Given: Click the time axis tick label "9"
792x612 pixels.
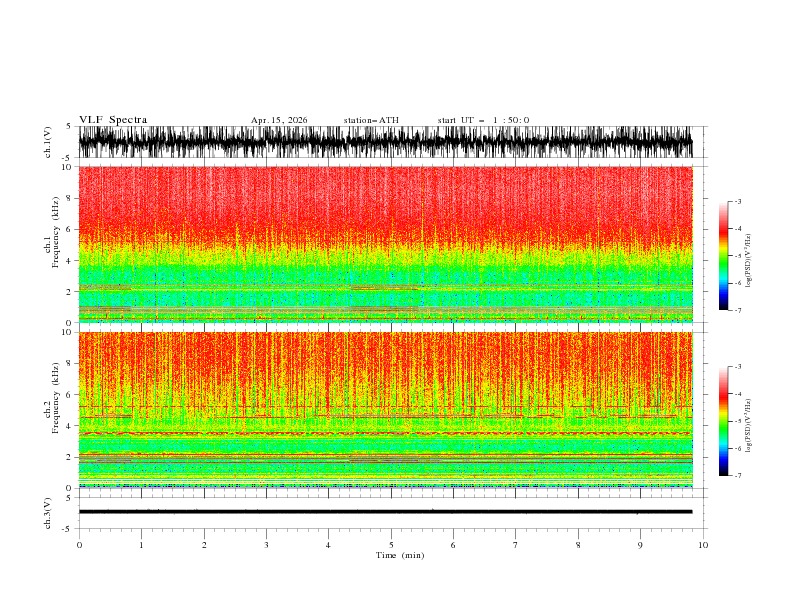Looking at the screenshot, I should pyautogui.click(x=640, y=545).
